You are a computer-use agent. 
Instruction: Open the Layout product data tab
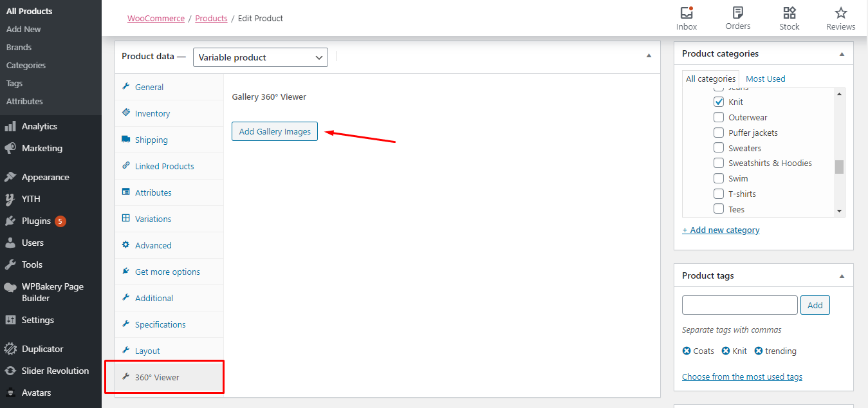coord(169,351)
